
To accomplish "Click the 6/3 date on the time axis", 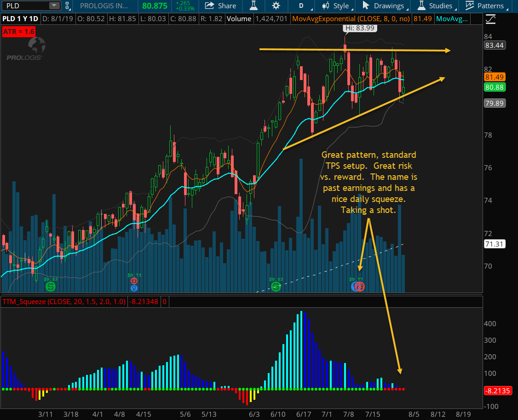I will (254, 414).
